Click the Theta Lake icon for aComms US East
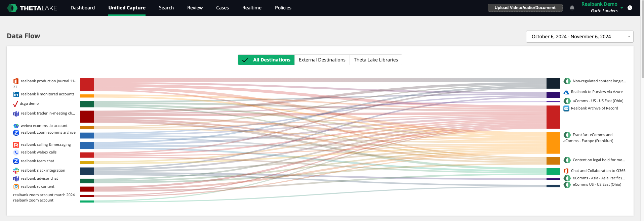This screenshot has height=221, width=644. (x=567, y=101)
